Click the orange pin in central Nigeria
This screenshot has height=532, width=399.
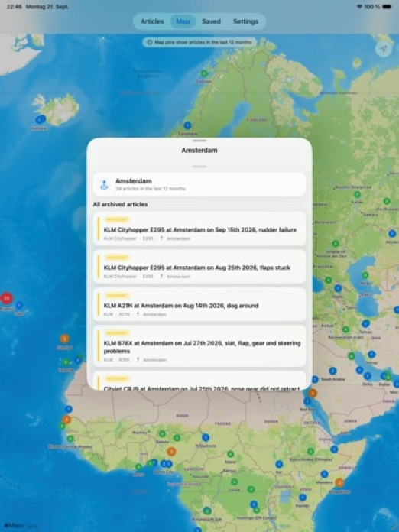(x=171, y=451)
